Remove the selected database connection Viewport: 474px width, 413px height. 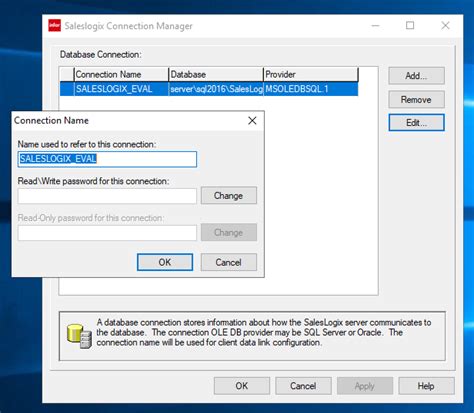pos(416,99)
